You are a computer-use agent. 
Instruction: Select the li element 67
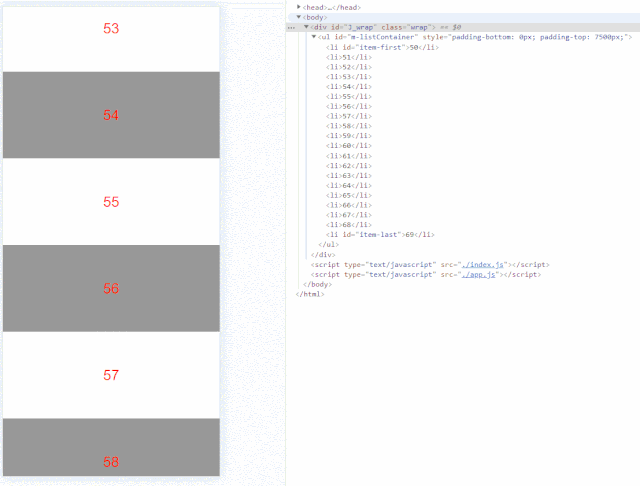[x=349, y=215]
